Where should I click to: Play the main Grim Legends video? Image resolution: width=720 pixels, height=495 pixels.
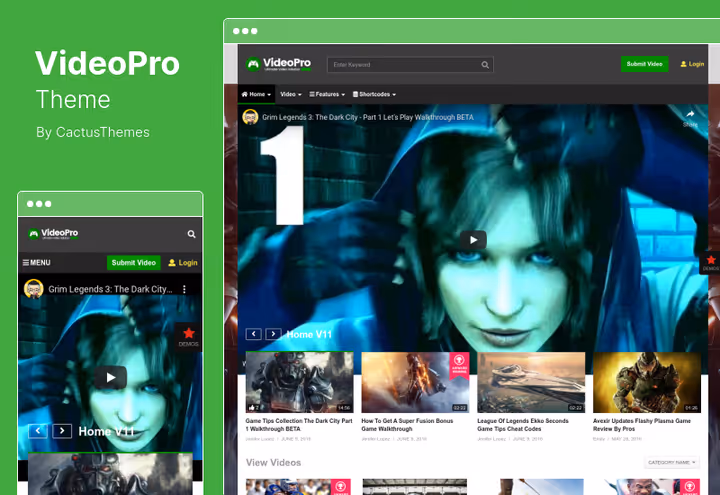[x=473, y=240]
